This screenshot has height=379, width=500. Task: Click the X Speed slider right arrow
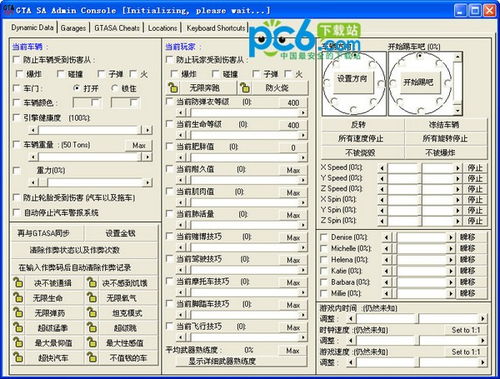[x=458, y=168]
